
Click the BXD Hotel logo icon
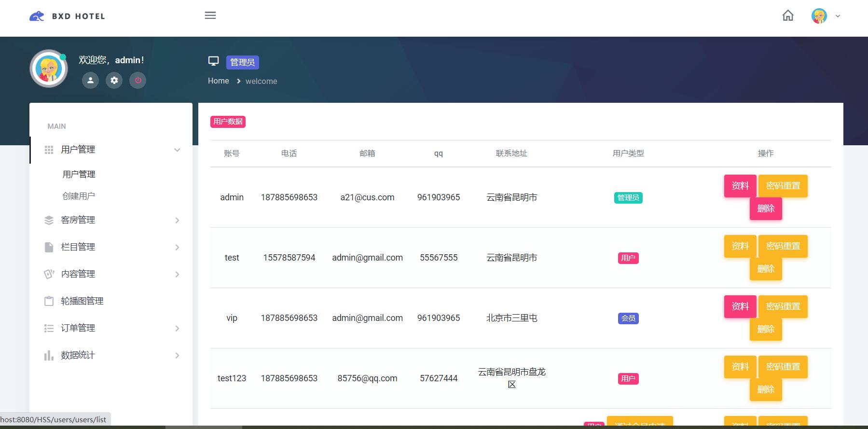coord(37,16)
